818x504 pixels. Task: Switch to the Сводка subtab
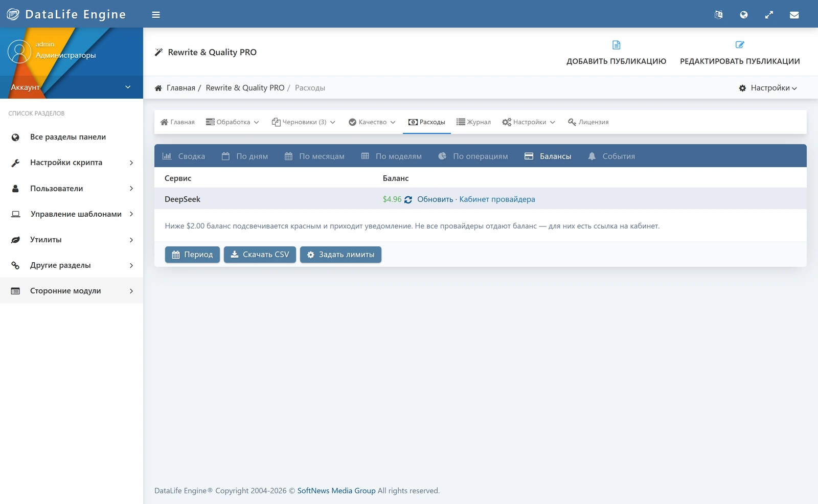[184, 156]
